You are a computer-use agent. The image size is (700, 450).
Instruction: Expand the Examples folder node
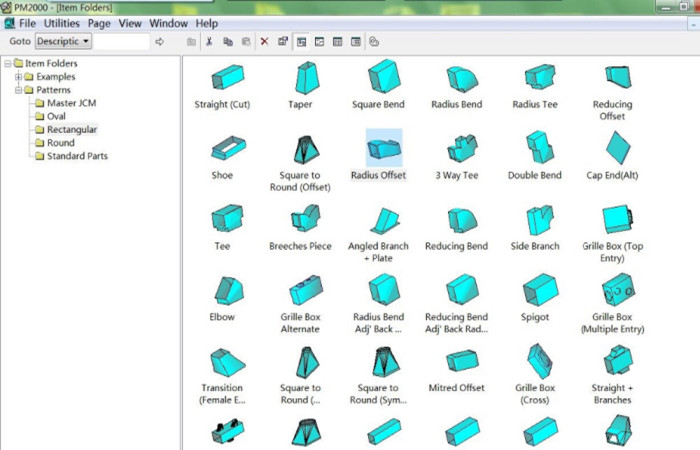(18, 77)
